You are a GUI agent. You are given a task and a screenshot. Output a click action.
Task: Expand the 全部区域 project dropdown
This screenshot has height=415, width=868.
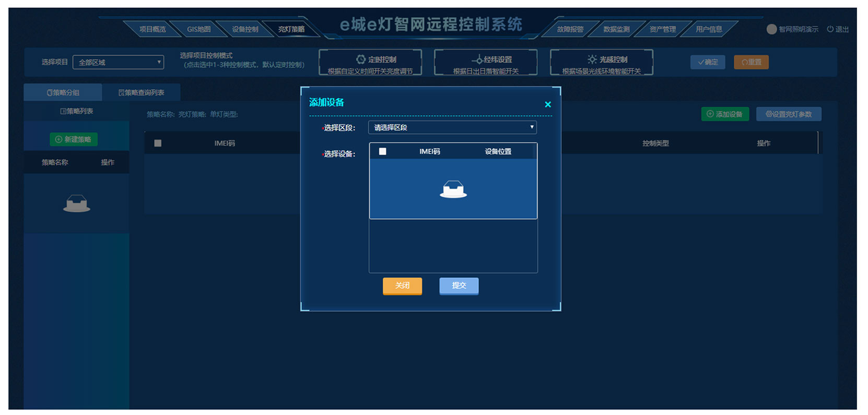[118, 62]
